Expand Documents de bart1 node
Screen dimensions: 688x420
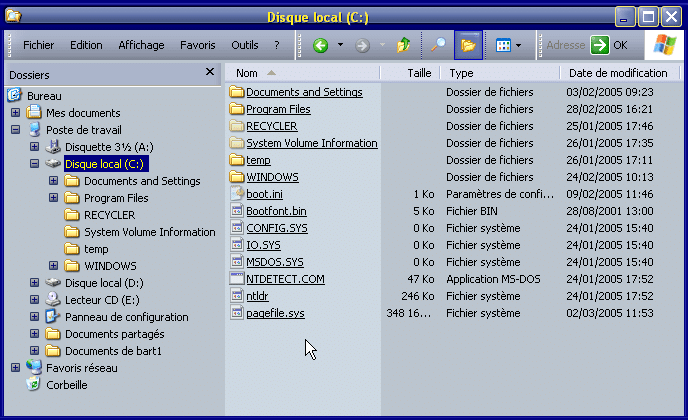35,351
